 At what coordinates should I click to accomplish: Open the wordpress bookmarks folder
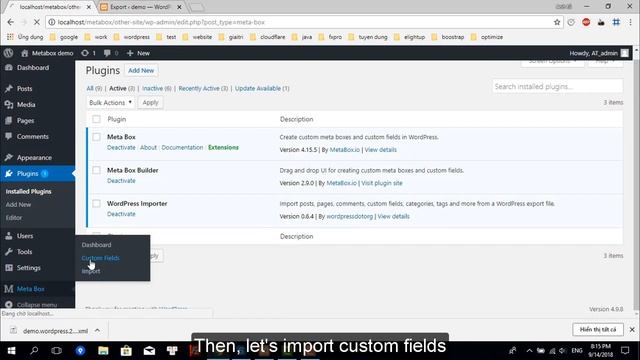pyautogui.click(x=132, y=37)
